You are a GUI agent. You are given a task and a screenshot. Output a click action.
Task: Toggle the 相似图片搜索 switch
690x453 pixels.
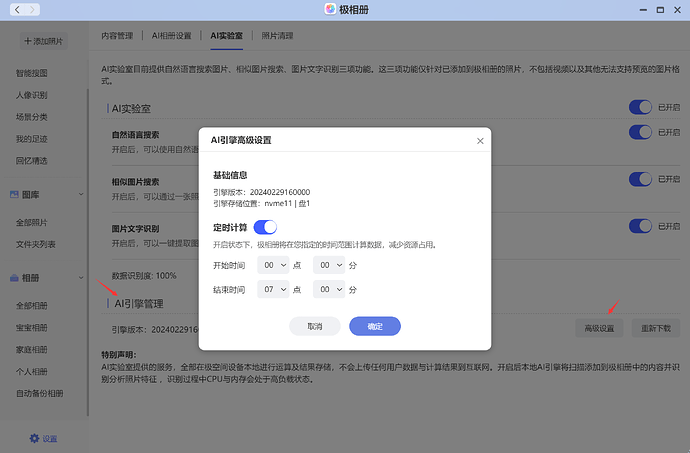(640, 179)
